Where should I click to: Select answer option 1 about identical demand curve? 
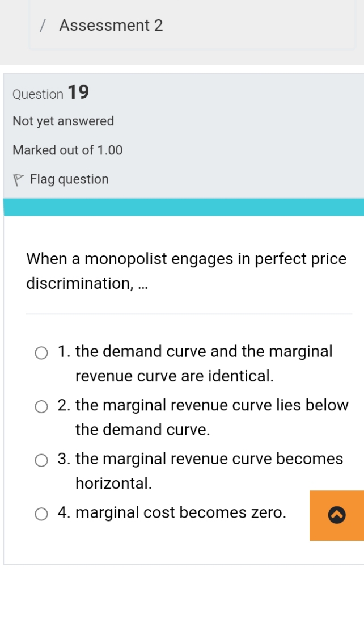pyautogui.click(x=41, y=352)
